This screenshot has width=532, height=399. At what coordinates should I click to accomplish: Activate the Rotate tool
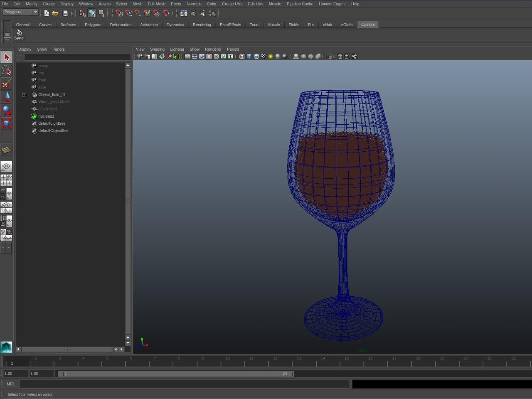click(x=6, y=110)
